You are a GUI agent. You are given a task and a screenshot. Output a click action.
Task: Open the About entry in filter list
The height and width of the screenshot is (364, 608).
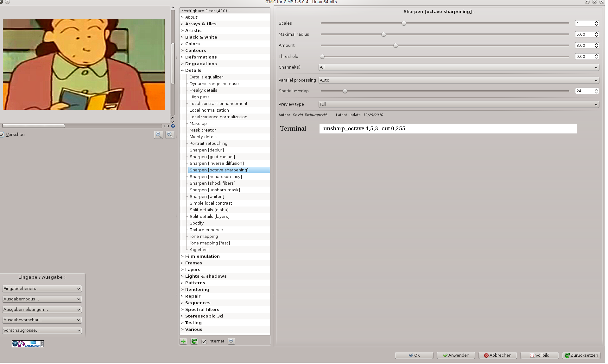pos(191,17)
